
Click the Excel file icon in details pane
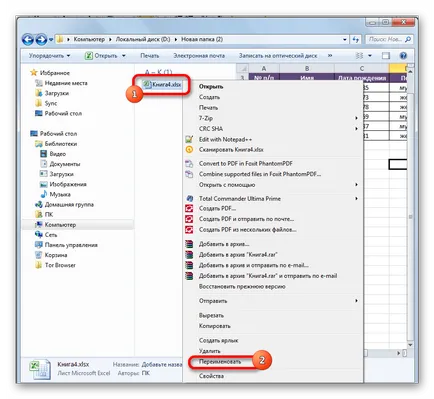pos(40,369)
